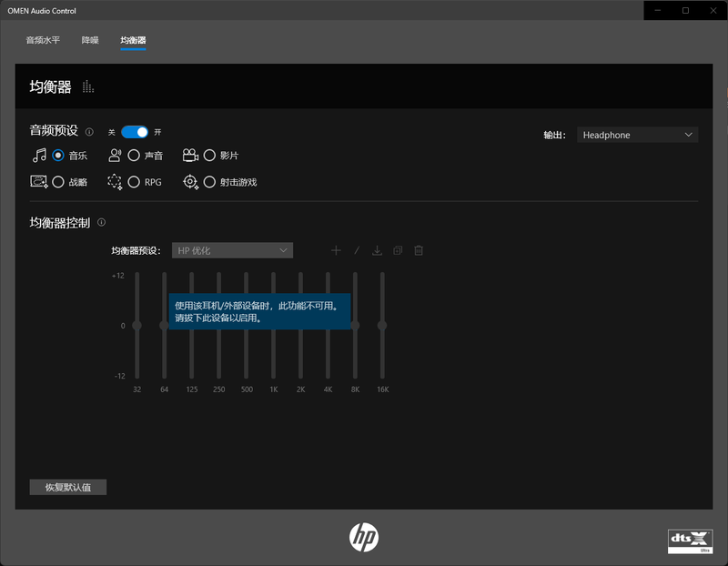Screen dimensions: 728x566
Task: Click the HP logo at bottom
Action: coord(364,538)
